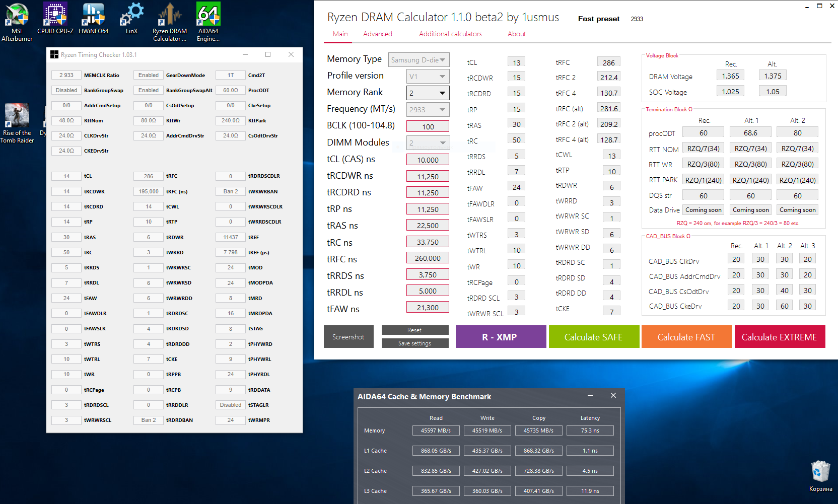Click the BankGroupSwap Disabled field

click(66, 90)
